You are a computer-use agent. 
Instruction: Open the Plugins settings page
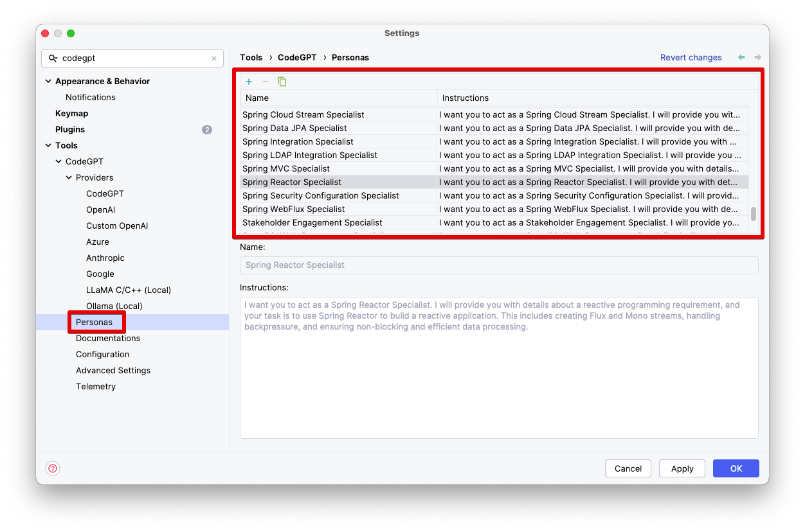pos(70,130)
